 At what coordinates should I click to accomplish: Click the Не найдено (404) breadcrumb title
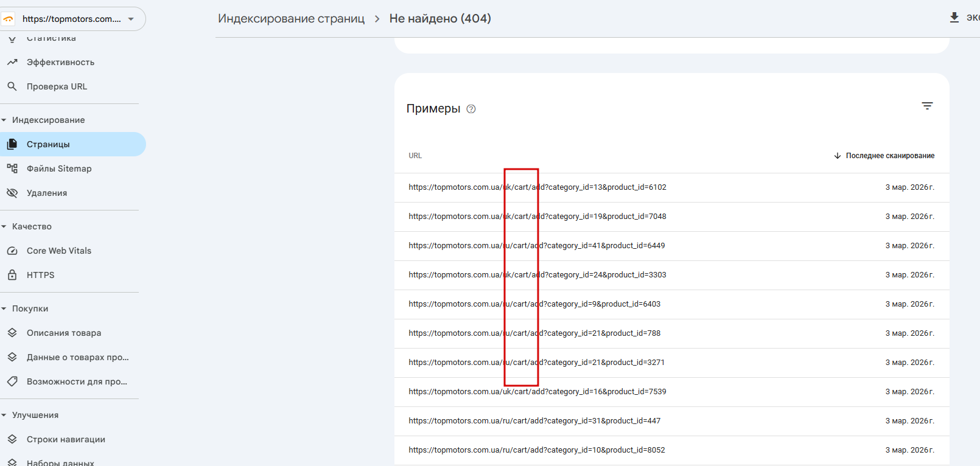coord(440,19)
